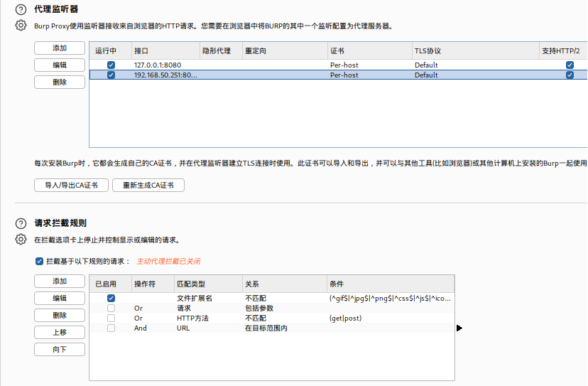
Task: Toggle running checkbox for 192.168.50.251 listener
Action: click(x=111, y=75)
